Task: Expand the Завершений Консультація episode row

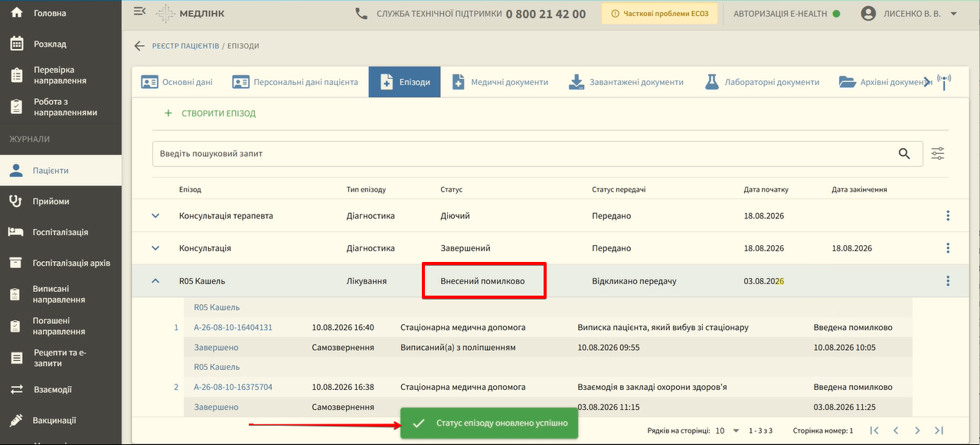Action: [155, 248]
